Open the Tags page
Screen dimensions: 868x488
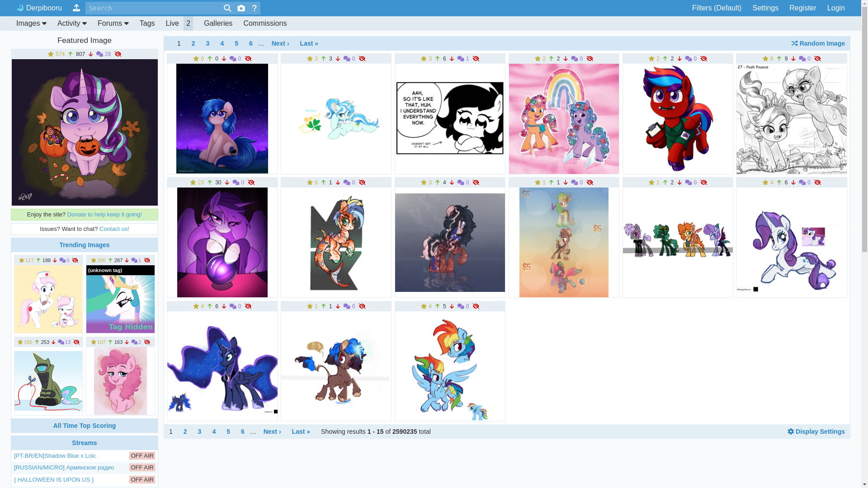(147, 23)
